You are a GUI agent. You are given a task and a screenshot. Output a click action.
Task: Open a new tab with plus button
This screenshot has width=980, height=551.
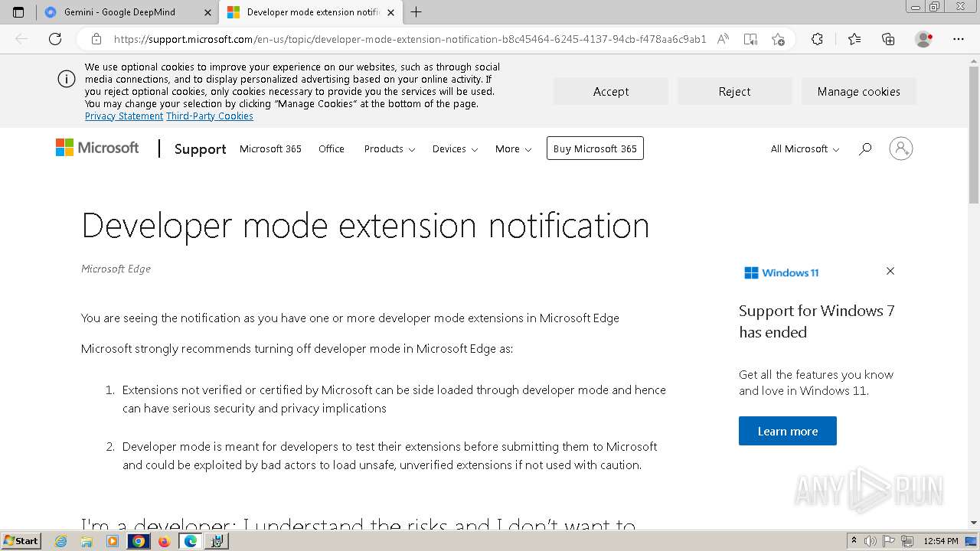(x=416, y=12)
